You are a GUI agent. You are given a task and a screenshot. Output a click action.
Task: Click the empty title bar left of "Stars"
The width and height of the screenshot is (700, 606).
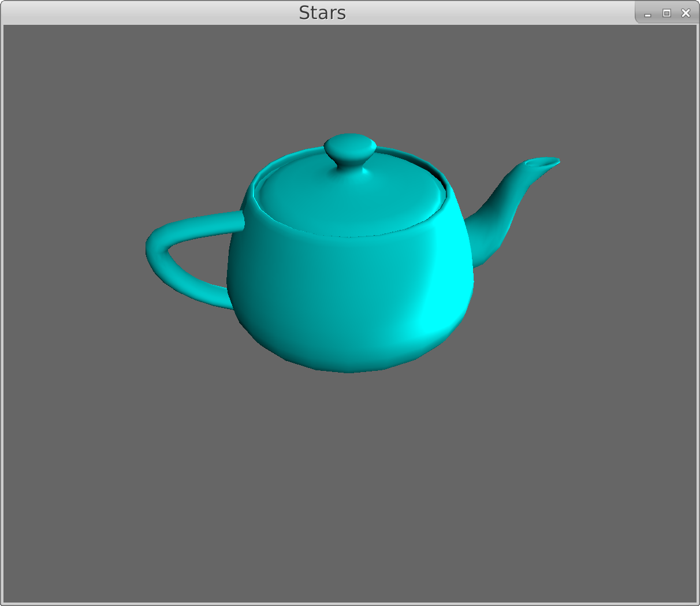pos(144,13)
